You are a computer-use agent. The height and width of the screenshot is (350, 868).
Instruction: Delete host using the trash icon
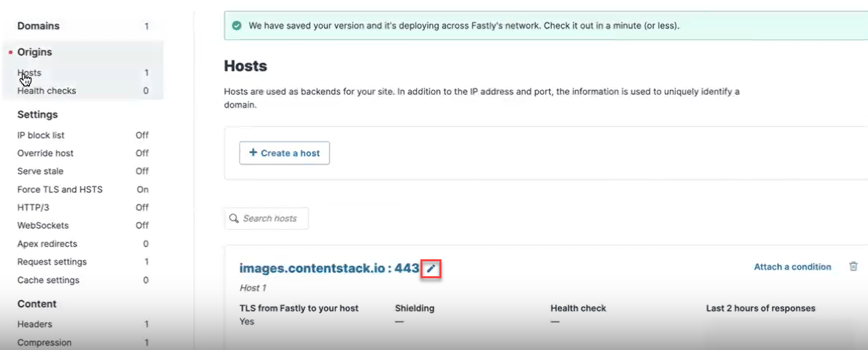click(x=853, y=267)
